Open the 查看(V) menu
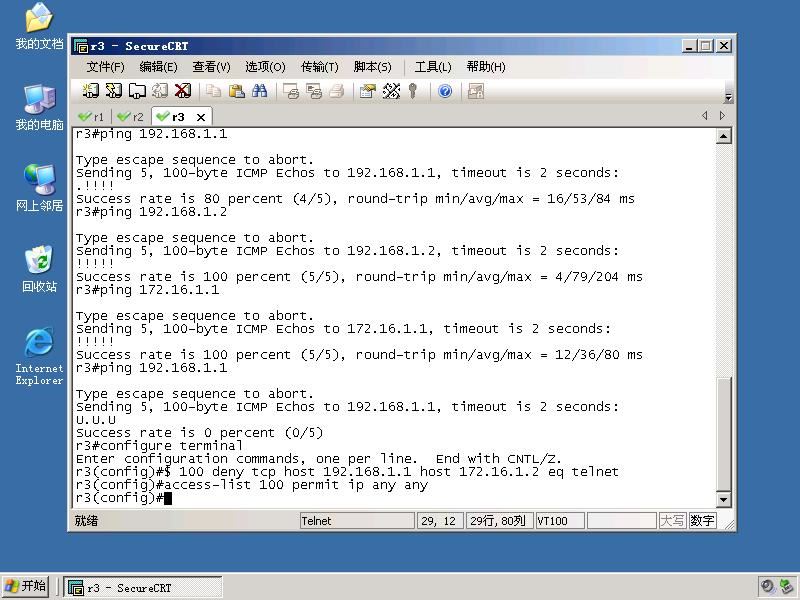This screenshot has height=600, width=800. pyautogui.click(x=211, y=67)
